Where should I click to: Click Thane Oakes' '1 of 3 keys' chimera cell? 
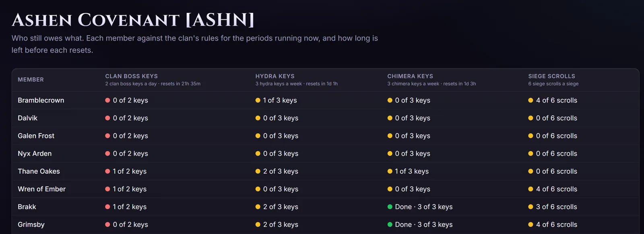click(408, 171)
